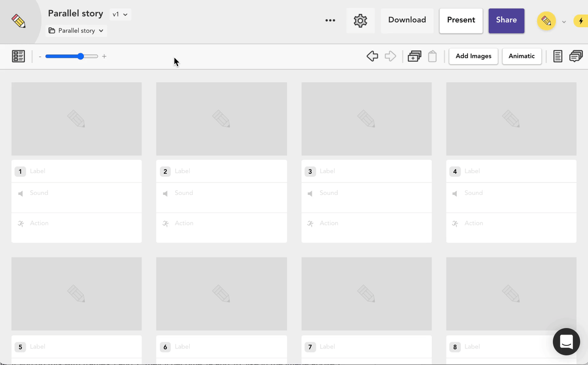The height and width of the screenshot is (365, 588).
Task: Select frame 8 image thumbnail
Action: coord(511,294)
